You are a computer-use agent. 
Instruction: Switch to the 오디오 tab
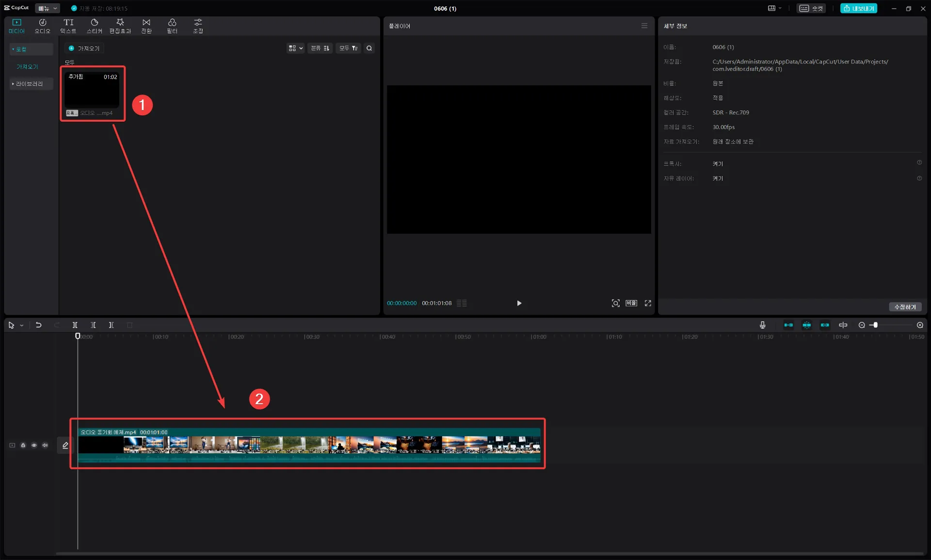pyautogui.click(x=42, y=26)
